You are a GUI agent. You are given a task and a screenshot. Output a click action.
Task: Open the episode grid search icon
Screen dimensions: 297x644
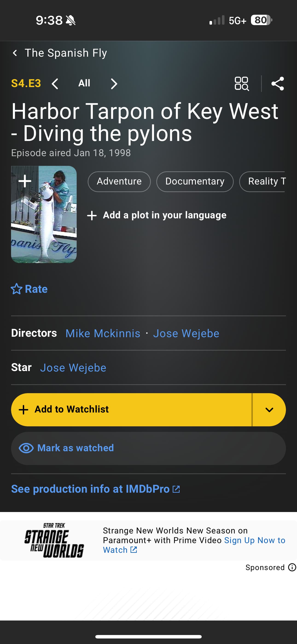(x=242, y=84)
